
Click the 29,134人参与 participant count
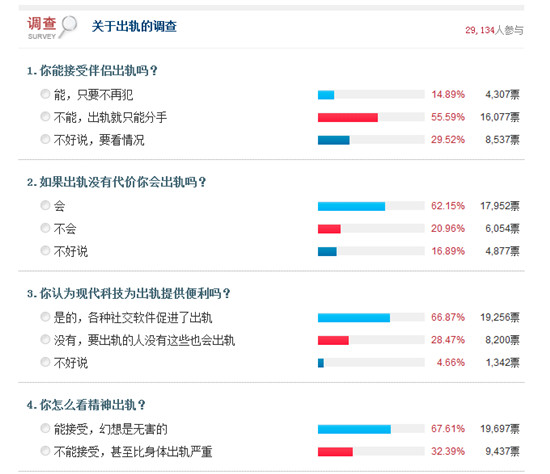coord(494,31)
